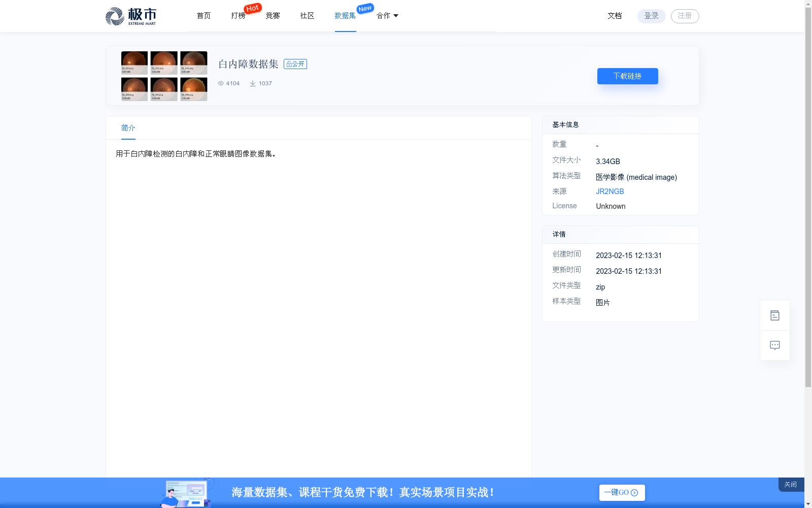Viewport: 812px width, 508px height.
Task: Click the page vertical scrollbar thumb
Action: coord(808,197)
